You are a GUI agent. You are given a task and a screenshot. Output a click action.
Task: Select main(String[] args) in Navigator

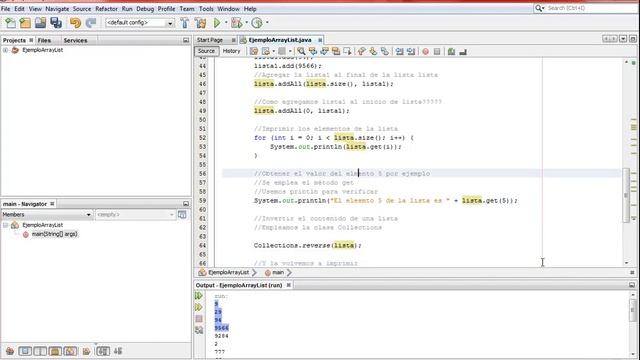point(54,234)
